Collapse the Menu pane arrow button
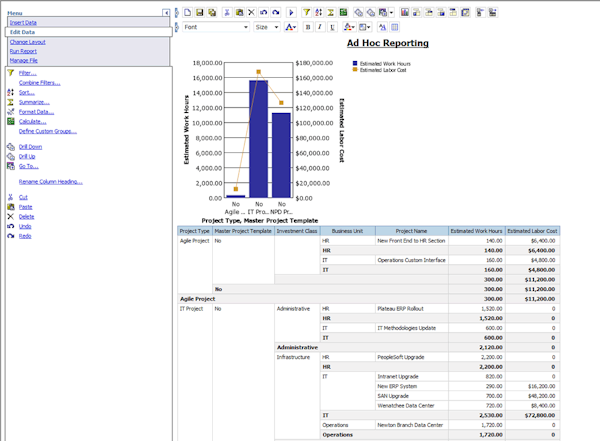The image size is (600, 441). click(166, 13)
